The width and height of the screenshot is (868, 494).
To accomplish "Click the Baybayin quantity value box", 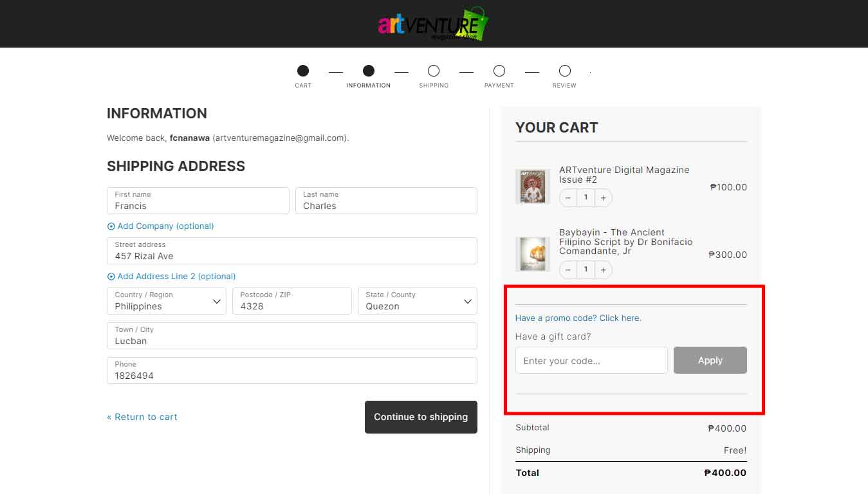I will [x=586, y=270].
